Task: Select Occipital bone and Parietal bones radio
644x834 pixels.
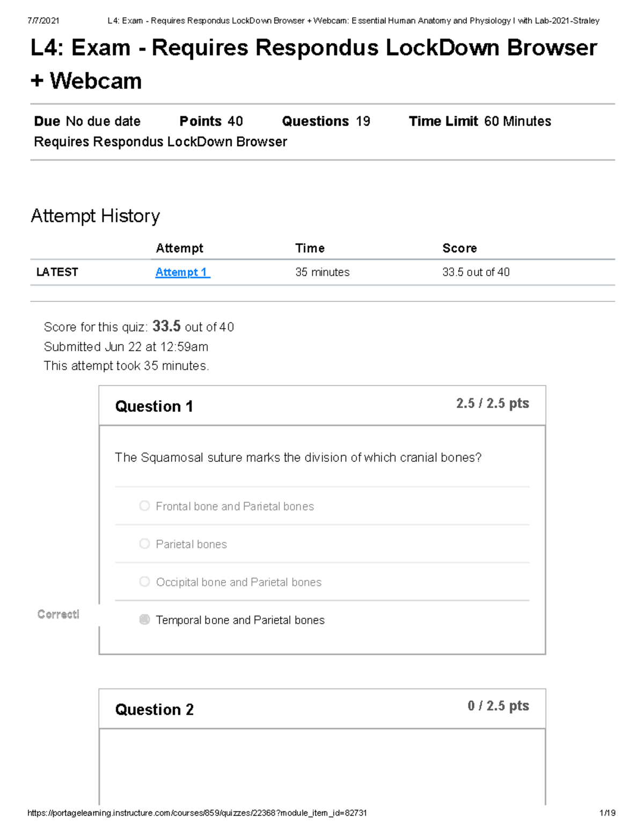Action: pyautogui.click(x=144, y=582)
